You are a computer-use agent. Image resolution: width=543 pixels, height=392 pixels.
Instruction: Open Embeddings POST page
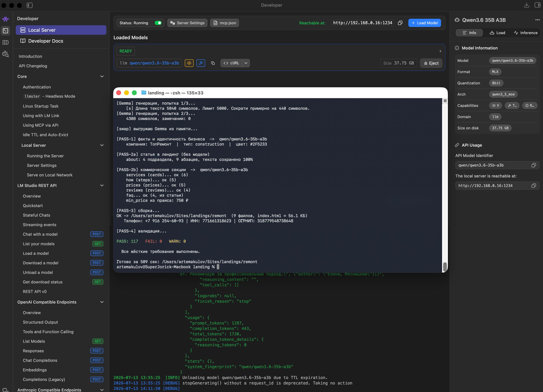(63, 370)
